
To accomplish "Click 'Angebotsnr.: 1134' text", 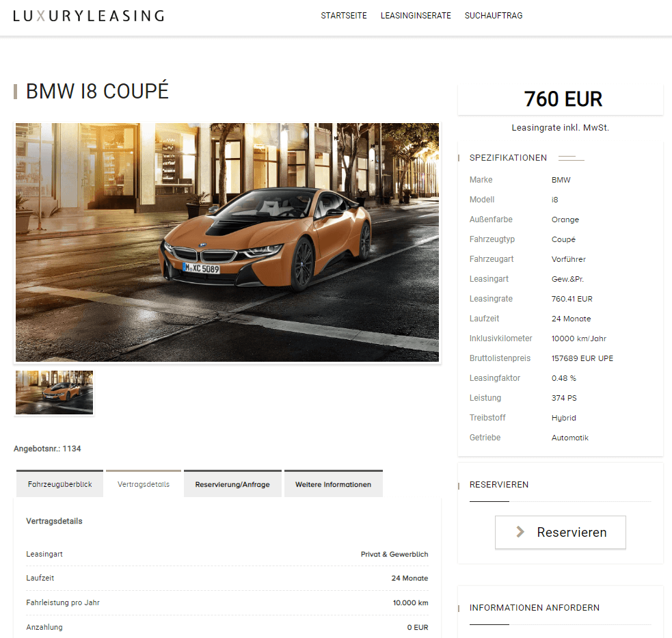I will point(47,449).
